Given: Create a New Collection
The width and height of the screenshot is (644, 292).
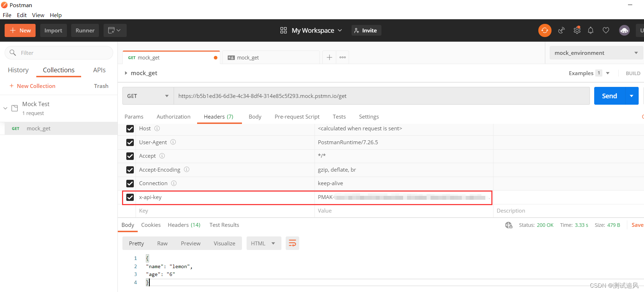Looking at the screenshot, I should 32,86.
